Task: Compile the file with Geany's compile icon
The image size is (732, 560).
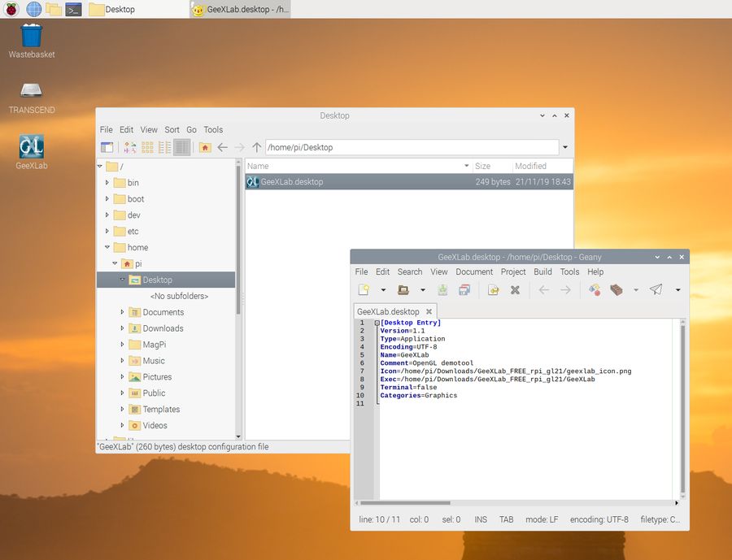Action: 595,290
